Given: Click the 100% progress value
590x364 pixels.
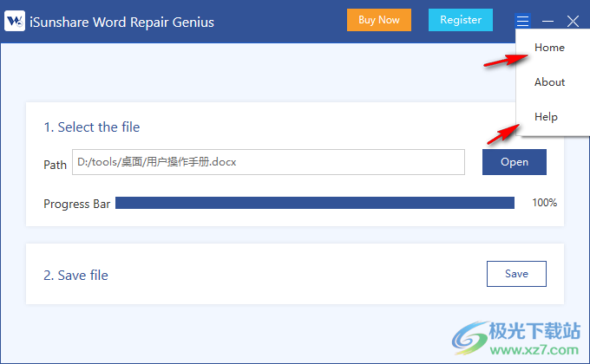Looking at the screenshot, I should click(x=545, y=203).
